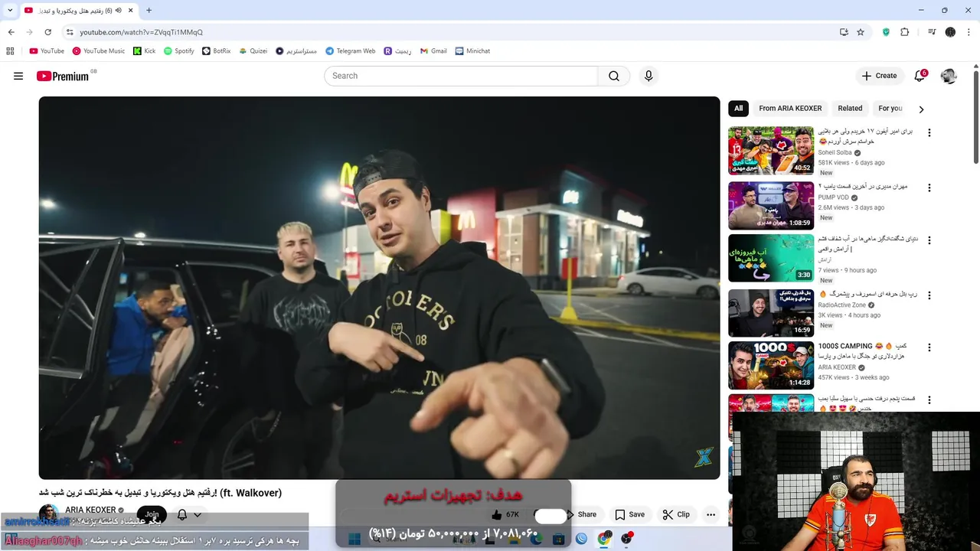
Task: Open the Minichat bookmark
Action: point(472,51)
